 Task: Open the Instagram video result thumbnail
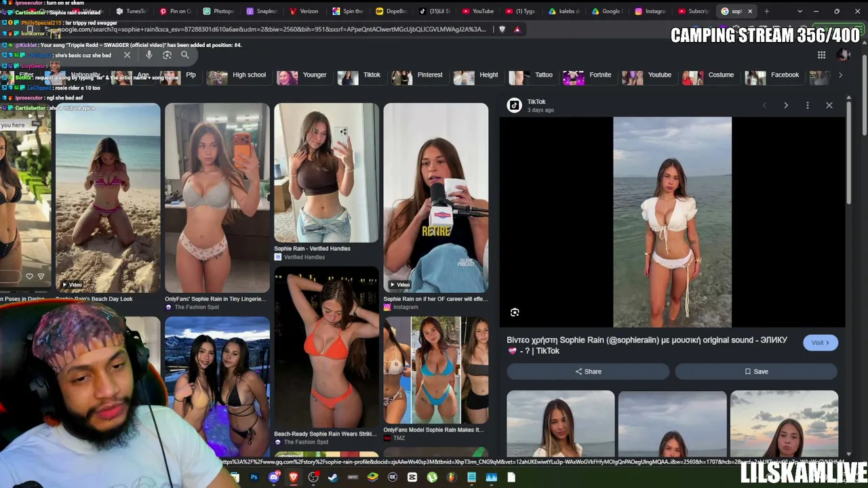pos(435,197)
